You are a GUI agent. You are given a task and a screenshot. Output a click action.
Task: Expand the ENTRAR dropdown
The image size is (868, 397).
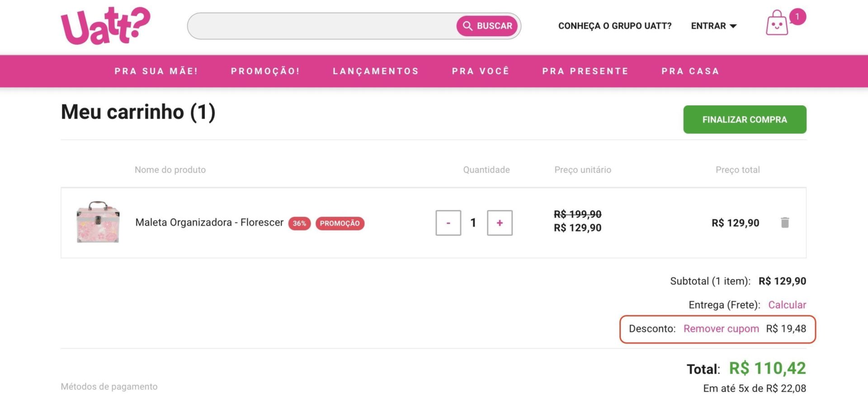[x=713, y=26]
